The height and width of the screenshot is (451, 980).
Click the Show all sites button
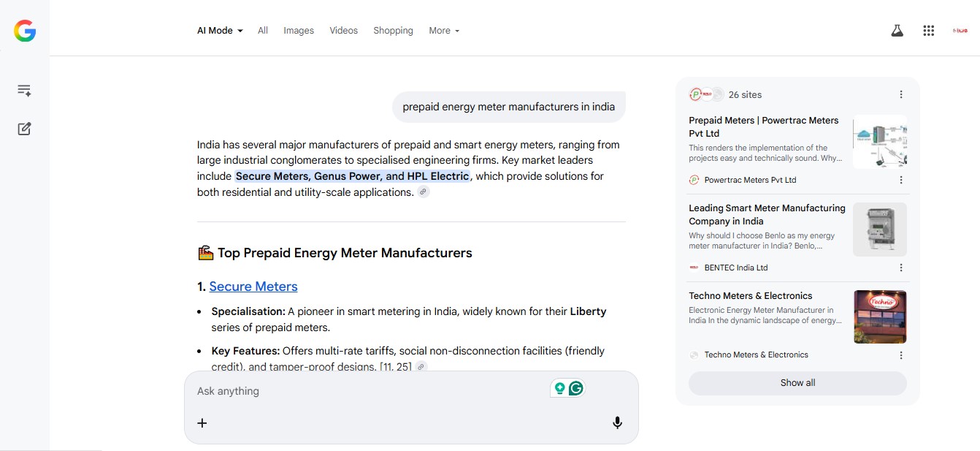click(797, 383)
